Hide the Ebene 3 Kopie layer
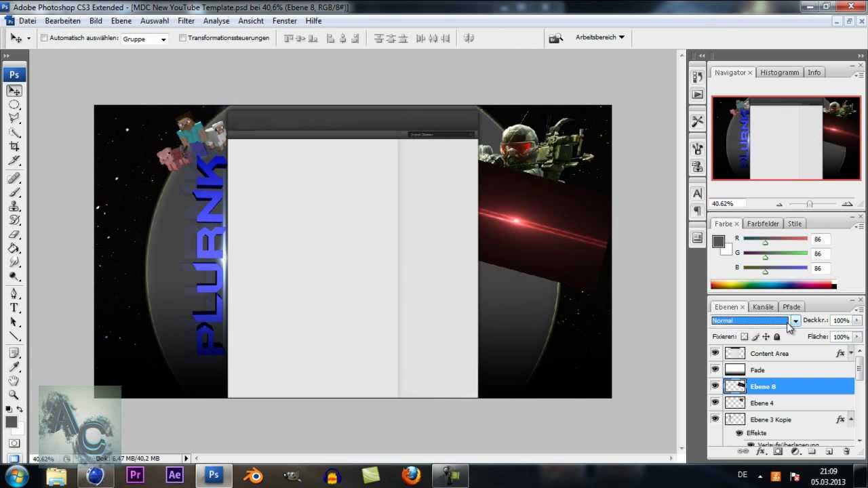 (x=715, y=420)
